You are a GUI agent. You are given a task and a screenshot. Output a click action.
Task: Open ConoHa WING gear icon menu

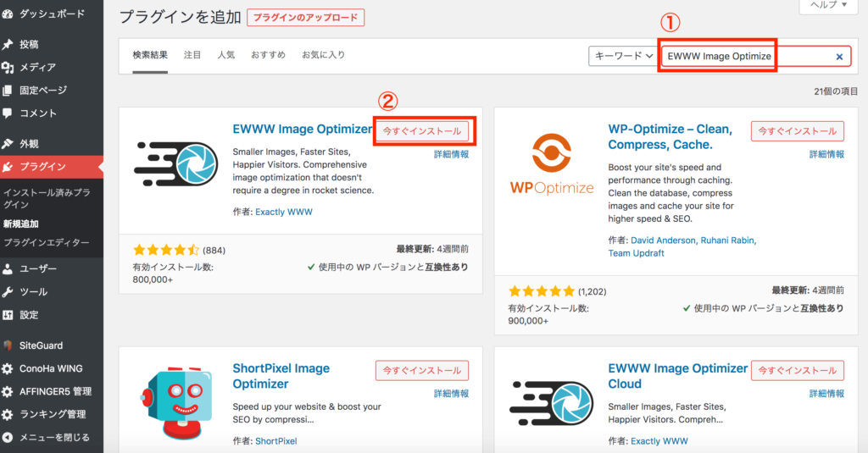pos(8,368)
